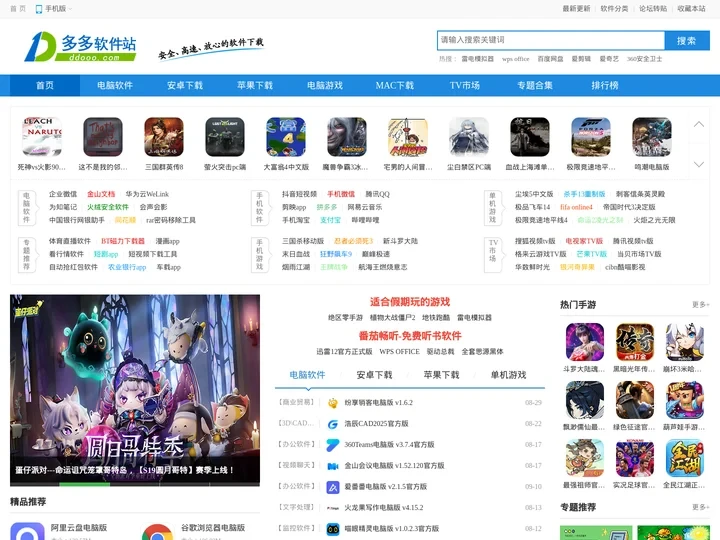The image size is (720, 540).
Task: Open the 鸣潮电脑版 icon
Action: tap(652, 137)
